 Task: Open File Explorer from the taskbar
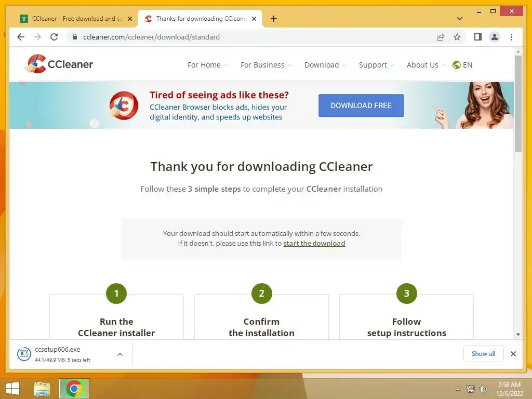[42, 389]
